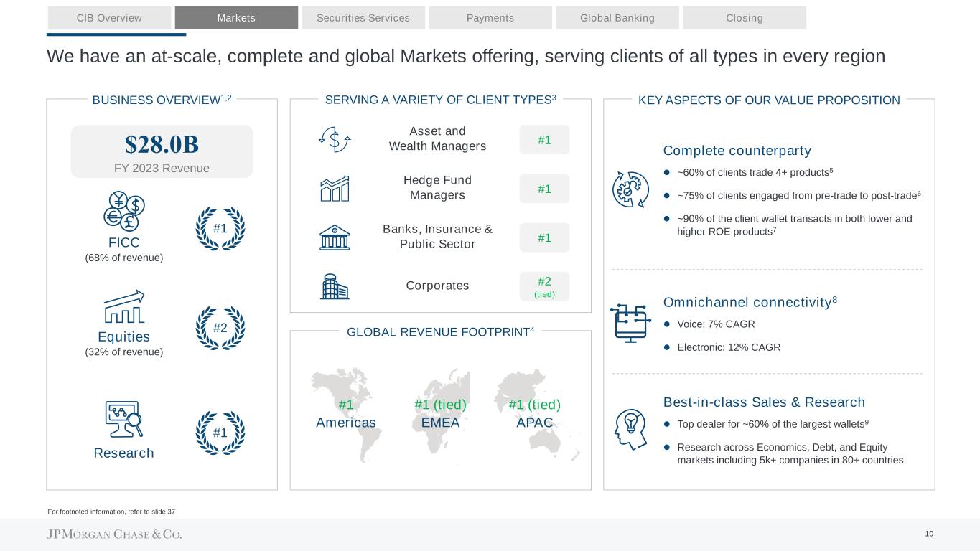Click the Hedge Fund Managers chart icon

[334, 189]
